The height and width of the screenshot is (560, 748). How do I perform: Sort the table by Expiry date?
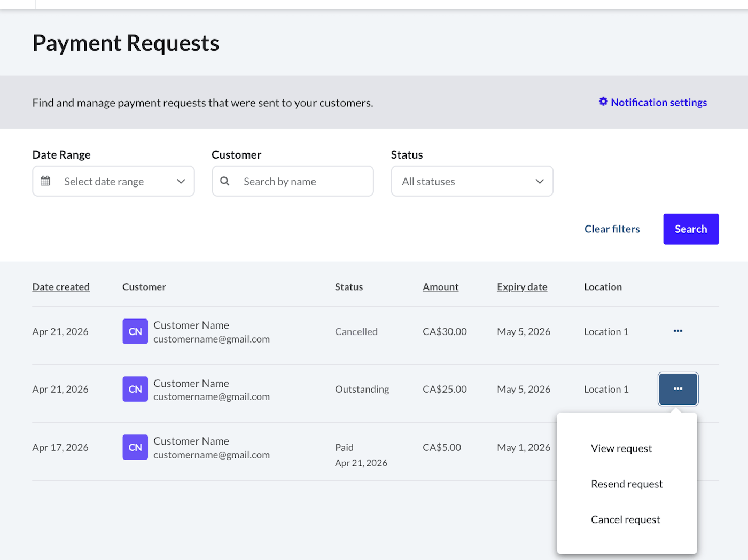point(522,286)
